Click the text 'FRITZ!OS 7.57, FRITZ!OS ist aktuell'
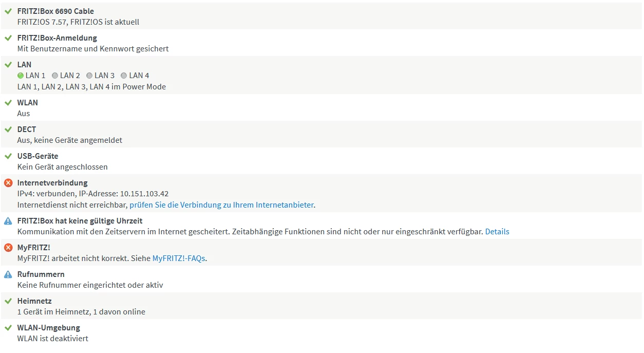This screenshot has height=353, width=644. click(x=78, y=22)
